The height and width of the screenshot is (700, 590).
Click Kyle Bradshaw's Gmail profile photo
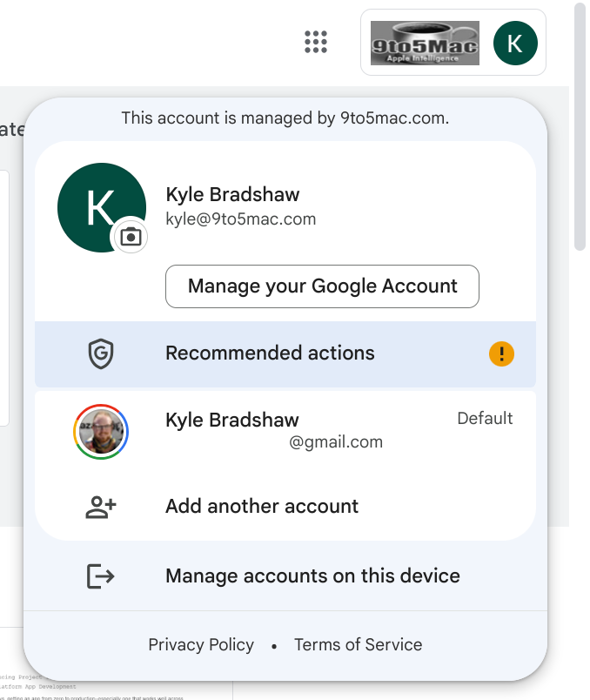pos(101,430)
